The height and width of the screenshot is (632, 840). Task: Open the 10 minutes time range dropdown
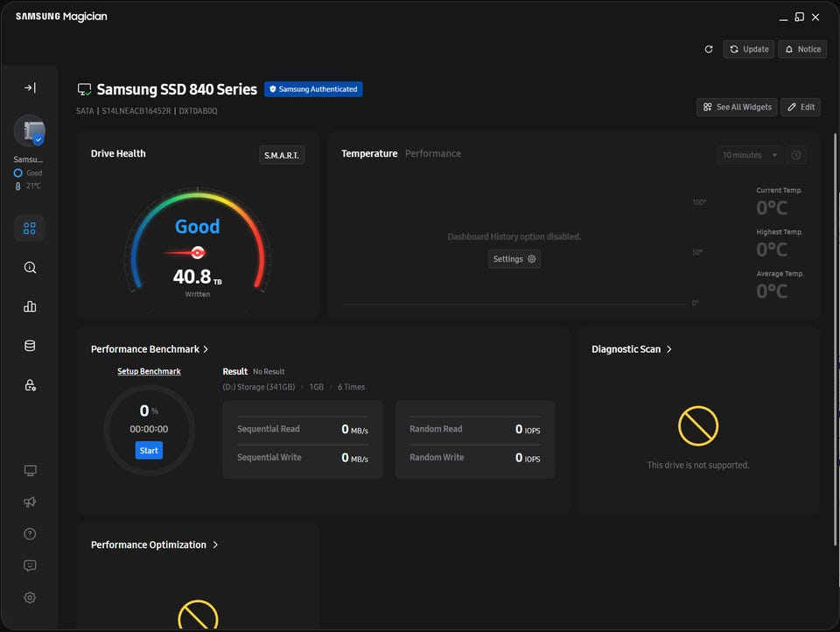click(x=748, y=155)
